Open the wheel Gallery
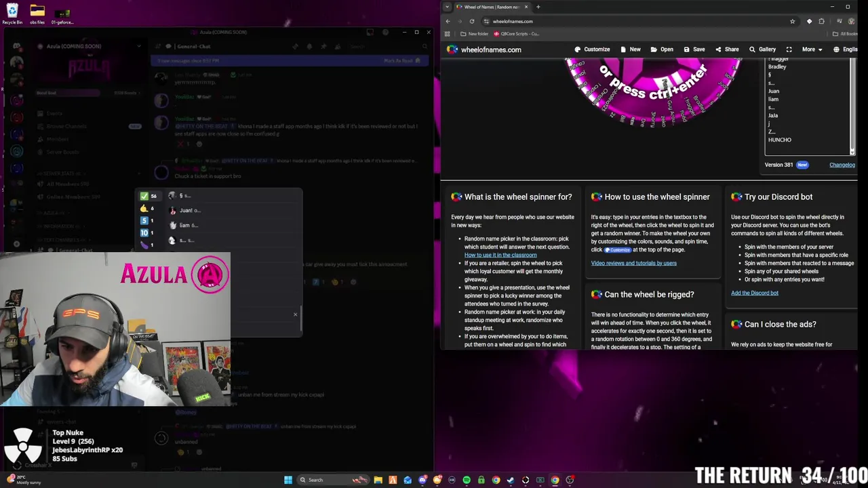Screen dimensions: 868x488 click(x=762, y=49)
